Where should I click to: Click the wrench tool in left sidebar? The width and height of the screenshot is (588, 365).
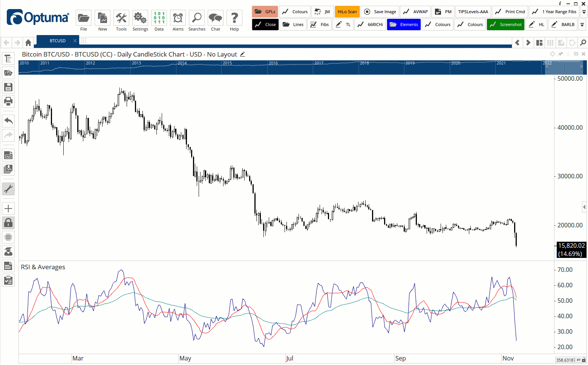[8, 189]
